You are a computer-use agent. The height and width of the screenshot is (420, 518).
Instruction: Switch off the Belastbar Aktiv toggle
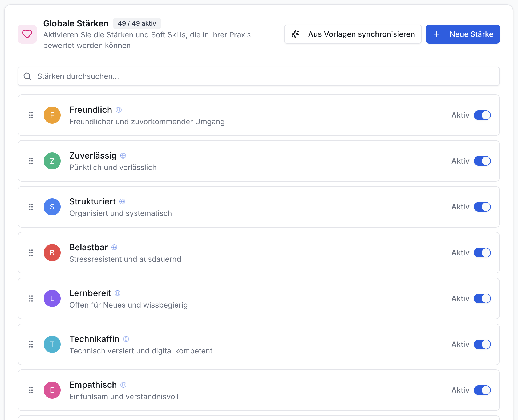coord(482,253)
